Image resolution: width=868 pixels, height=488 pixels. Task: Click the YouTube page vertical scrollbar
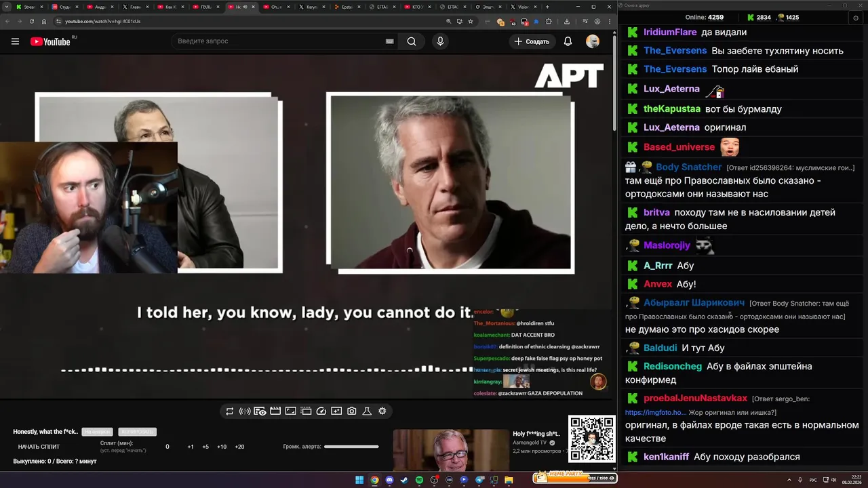point(614,81)
